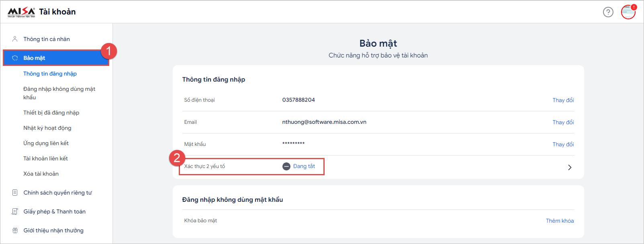The image size is (644, 244).
Task: Click the Mật khẩu row label
Action: click(x=195, y=144)
